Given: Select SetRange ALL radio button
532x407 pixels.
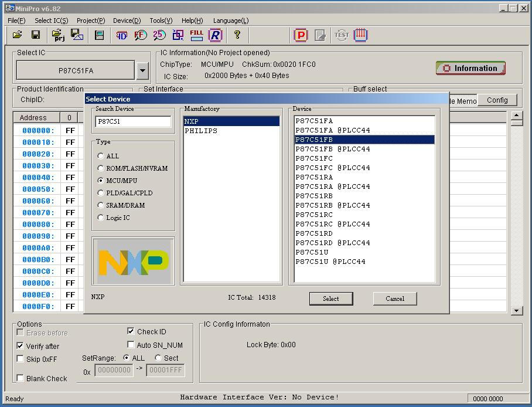Looking at the screenshot, I should (x=126, y=358).
